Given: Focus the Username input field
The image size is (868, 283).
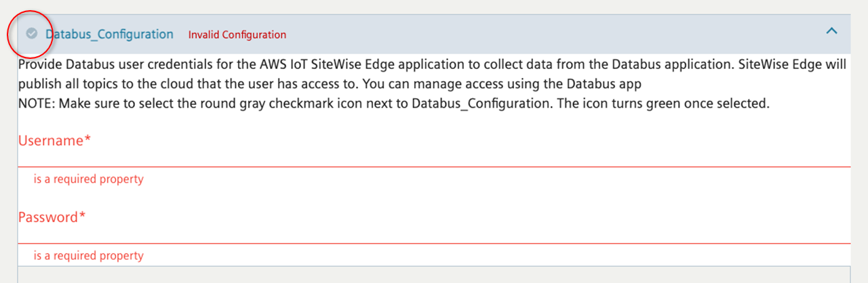Looking at the screenshot, I should pos(434,158).
